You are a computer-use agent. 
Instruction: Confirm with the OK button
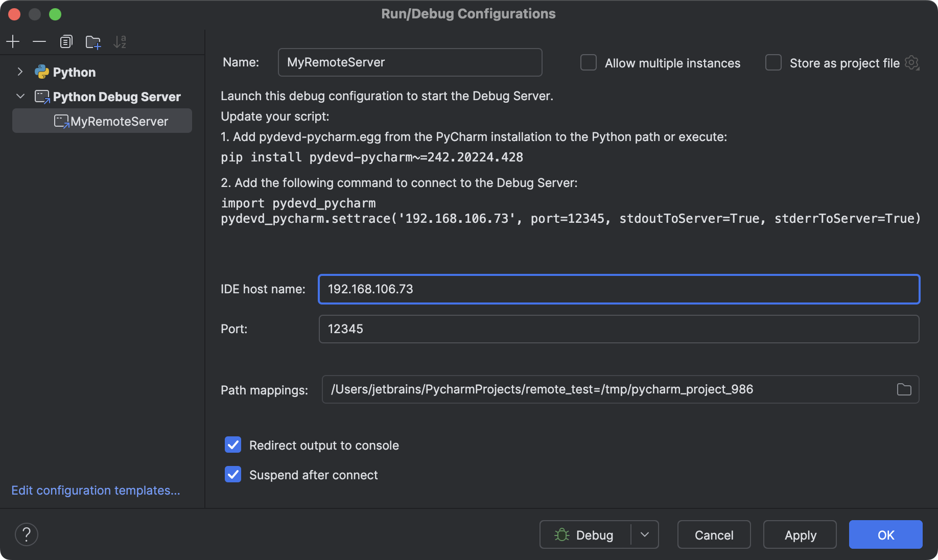[x=885, y=534]
